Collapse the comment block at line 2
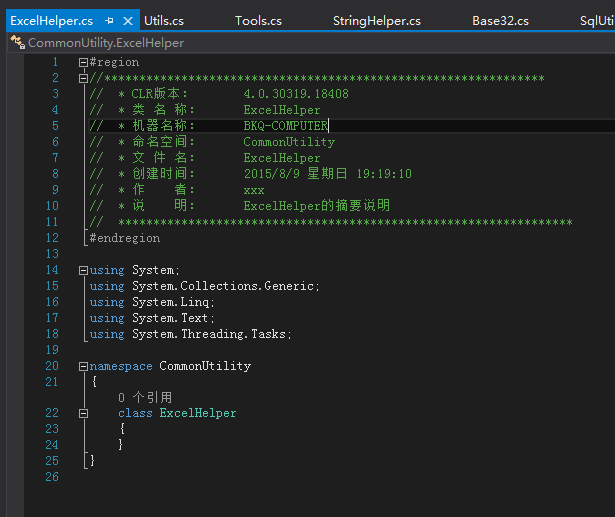This screenshot has width=615, height=517. 83,78
